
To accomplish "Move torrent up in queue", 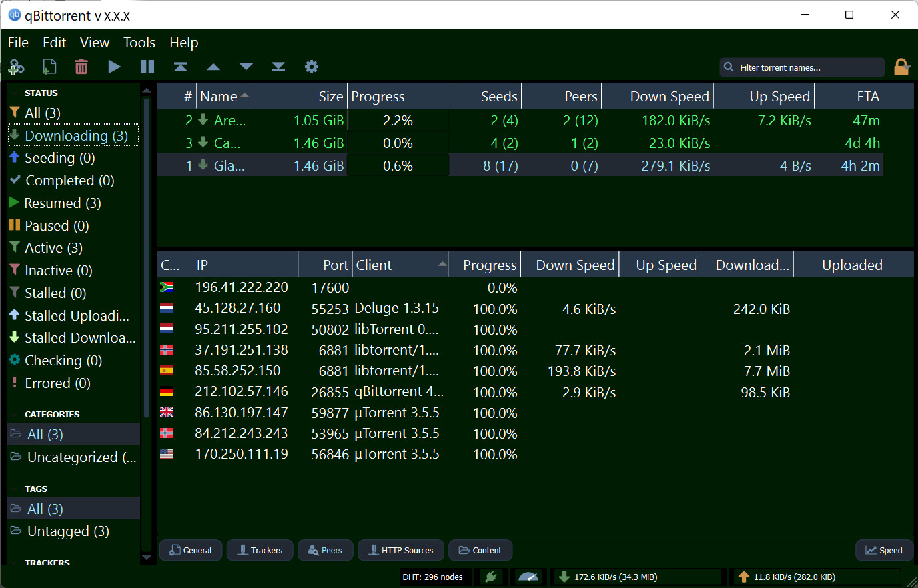I will (213, 67).
